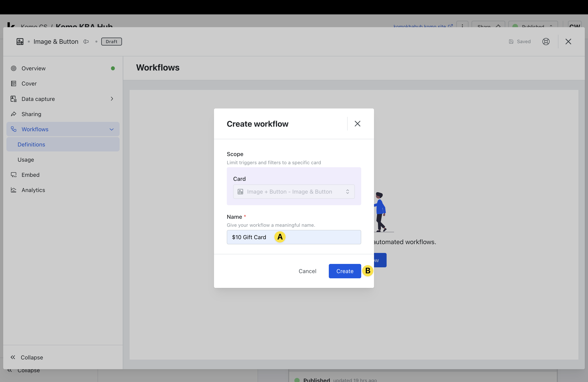The width and height of the screenshot is (588, 382).
Task: Click the double-chevron Collapse icon
Action: [x=13, y=357]
